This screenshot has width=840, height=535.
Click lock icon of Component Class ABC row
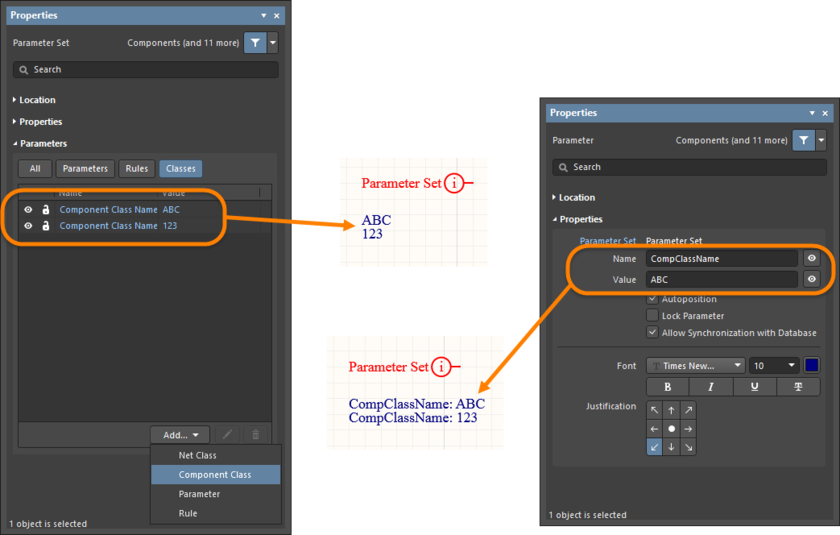(x=45, y=210)
